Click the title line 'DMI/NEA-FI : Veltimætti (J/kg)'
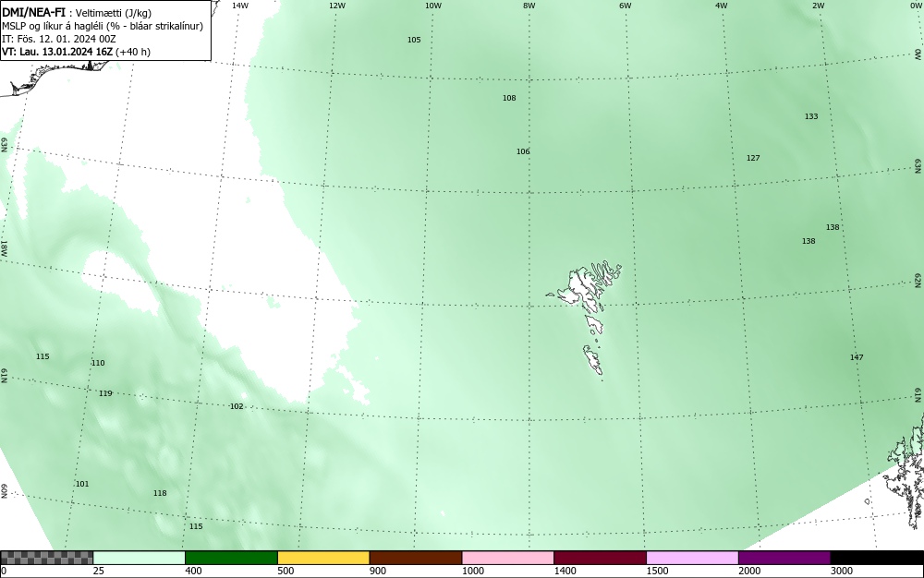The height and width of the screenshot is (578, 924). tap(77, 14)
